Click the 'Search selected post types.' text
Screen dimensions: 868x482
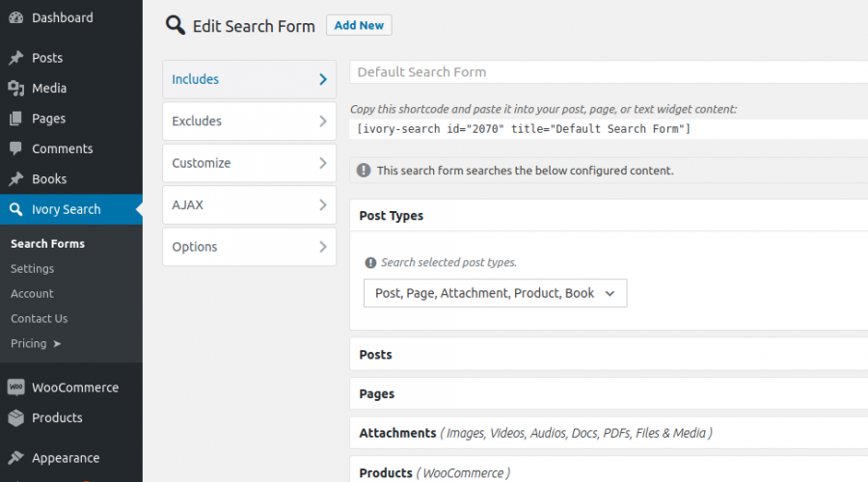[x=448, y=262]
